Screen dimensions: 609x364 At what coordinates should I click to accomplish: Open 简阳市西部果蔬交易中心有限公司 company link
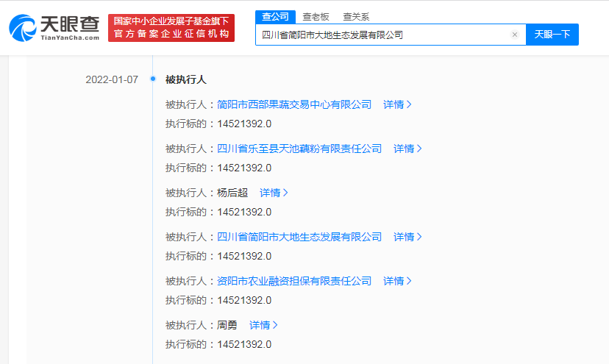tap(294, 104)
